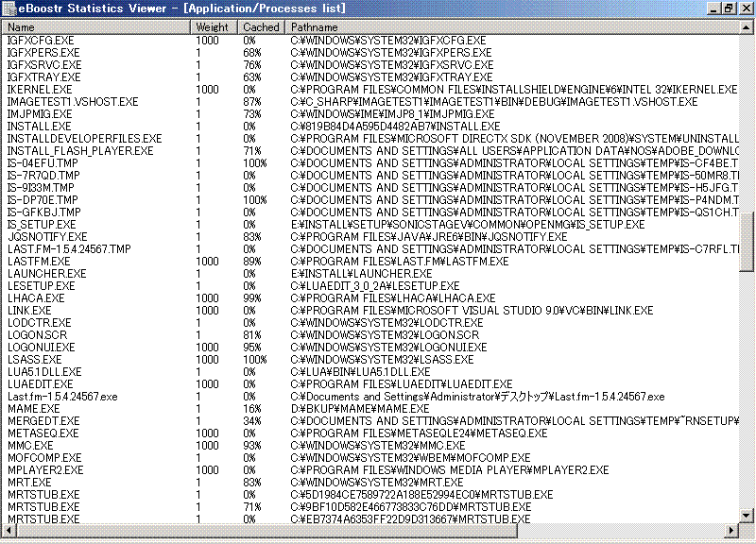Select the IGFXSRVC.EXE entry
This screenshot has width=756, height=544.
370,65
